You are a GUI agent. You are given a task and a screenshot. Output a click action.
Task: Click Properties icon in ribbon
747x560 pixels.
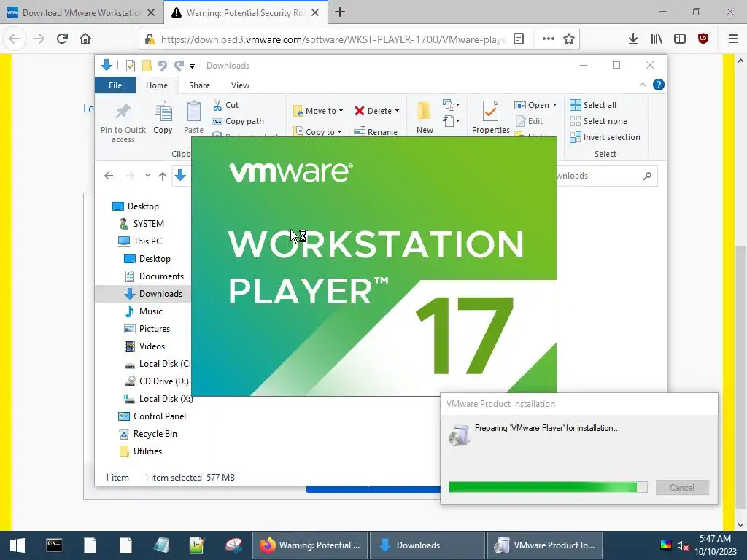pyautogui.click(x=490, y=117)
